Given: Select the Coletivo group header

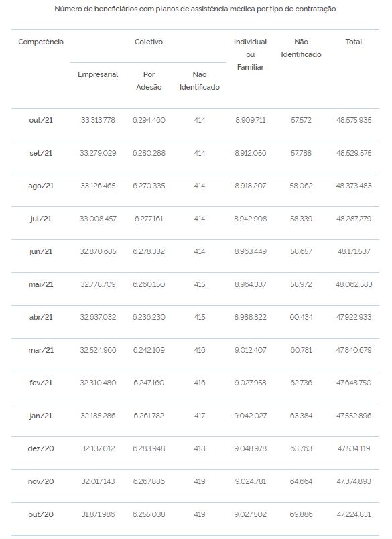Looking at the screenshot, I should (148, 42).
